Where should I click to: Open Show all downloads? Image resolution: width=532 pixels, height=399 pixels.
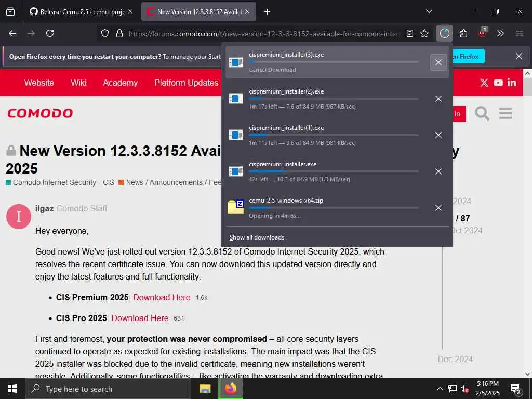tap(257, 237)
